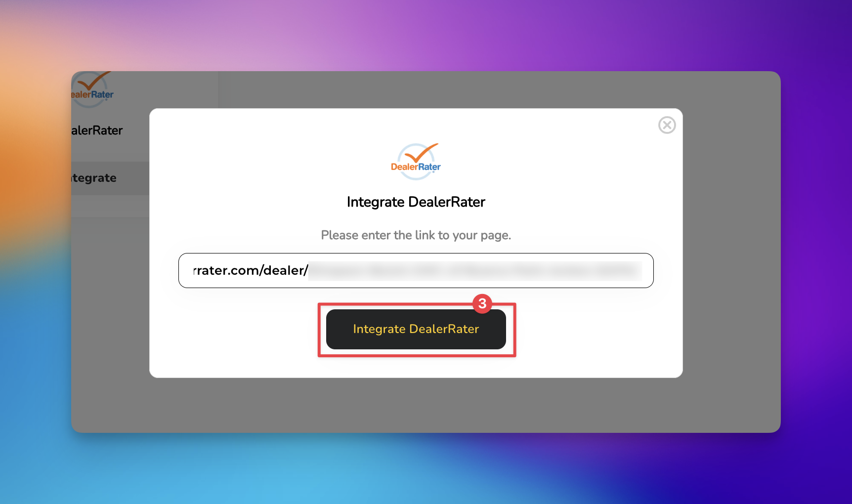
Task: Click the Integrate DealerRater dialog heading
Action: (416, 202)
